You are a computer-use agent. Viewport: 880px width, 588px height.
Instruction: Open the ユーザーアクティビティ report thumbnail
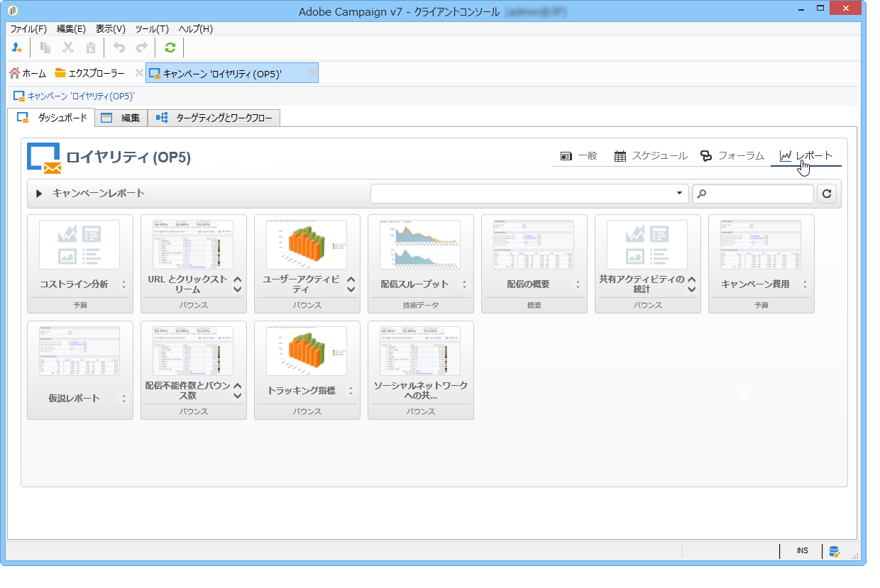tap(307, 245)
